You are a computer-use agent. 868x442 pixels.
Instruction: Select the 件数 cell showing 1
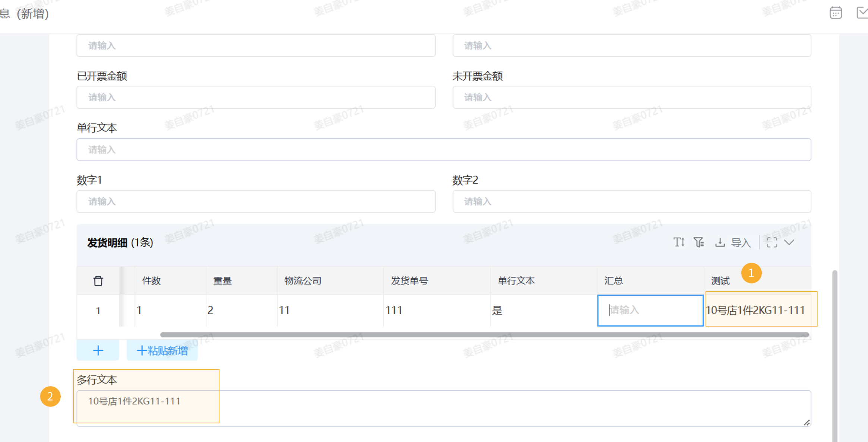[170, 310]
